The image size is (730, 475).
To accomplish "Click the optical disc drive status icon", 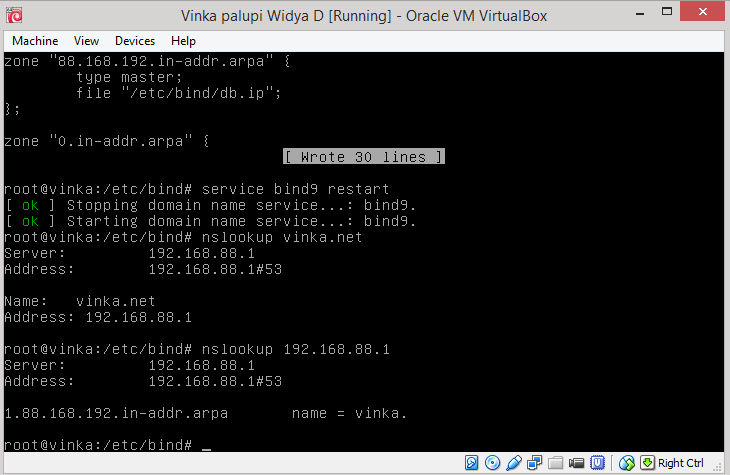I will click(492, 463).
